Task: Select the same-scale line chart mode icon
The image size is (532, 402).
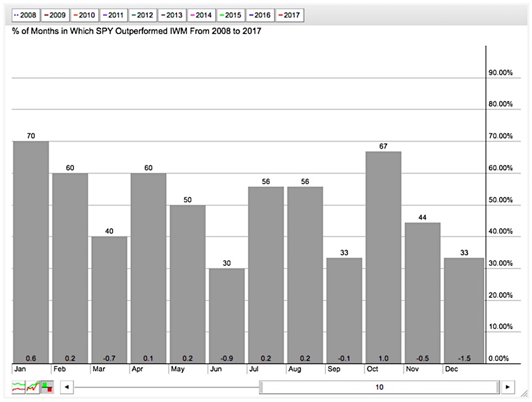Action: [x=33, y=387]
